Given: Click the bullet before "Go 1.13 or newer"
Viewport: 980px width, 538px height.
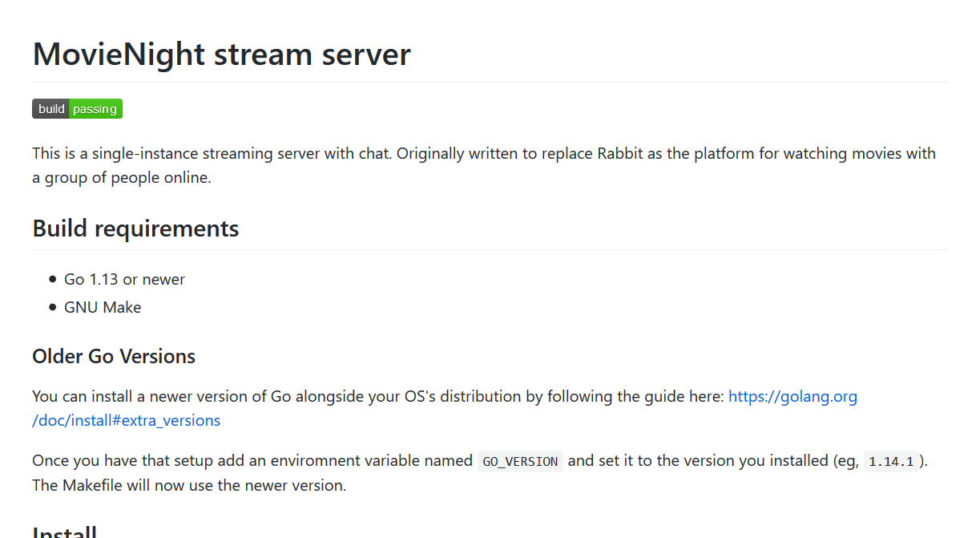Looking at the screenshot, I should click(53, 279).
